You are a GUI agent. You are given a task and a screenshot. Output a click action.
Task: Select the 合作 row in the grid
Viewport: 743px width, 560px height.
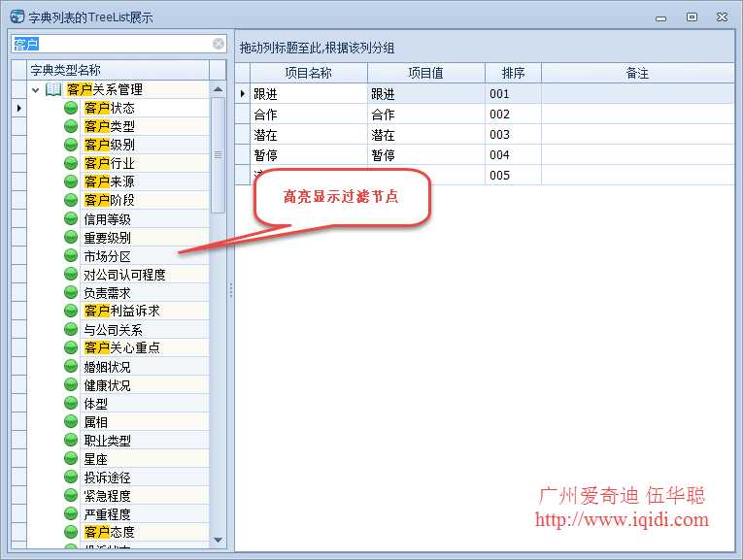(x=485, y=115)
